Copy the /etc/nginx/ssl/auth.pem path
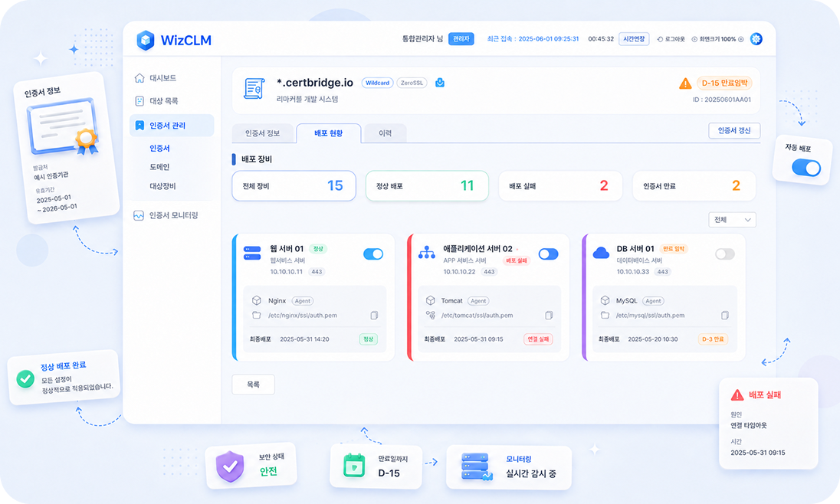 (374, 316)
